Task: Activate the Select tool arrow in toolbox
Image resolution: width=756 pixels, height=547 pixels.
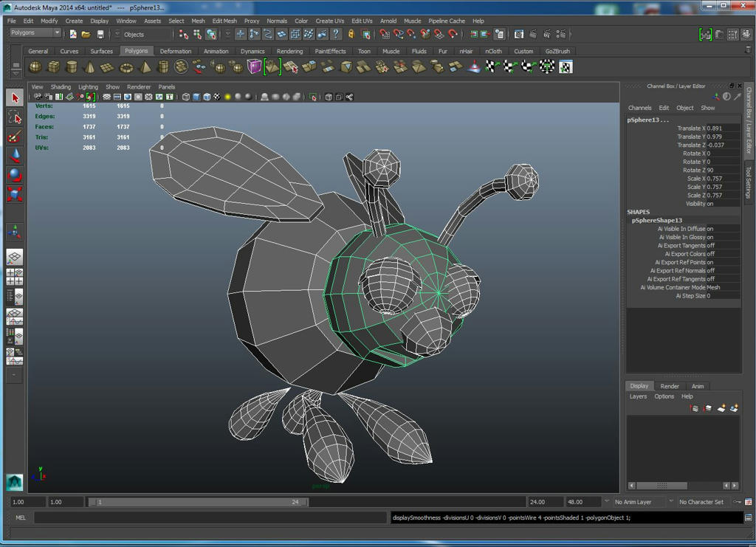Action: [x=15, y=98]
